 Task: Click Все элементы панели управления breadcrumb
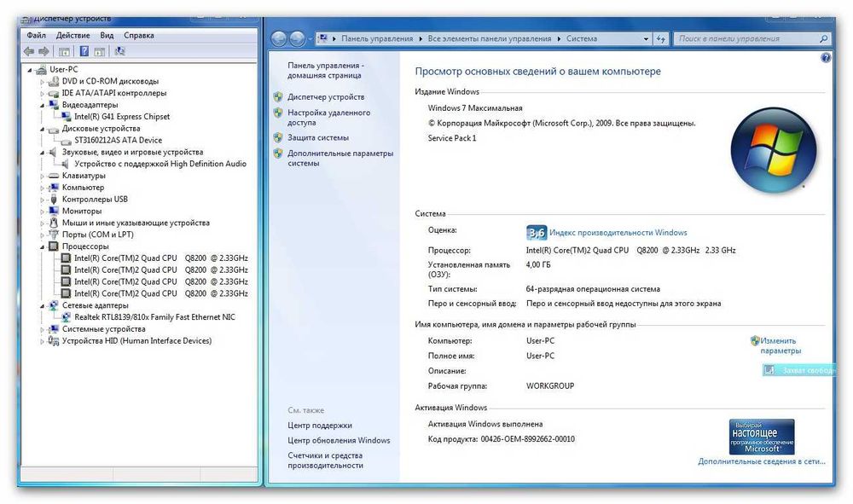point(489,39)
